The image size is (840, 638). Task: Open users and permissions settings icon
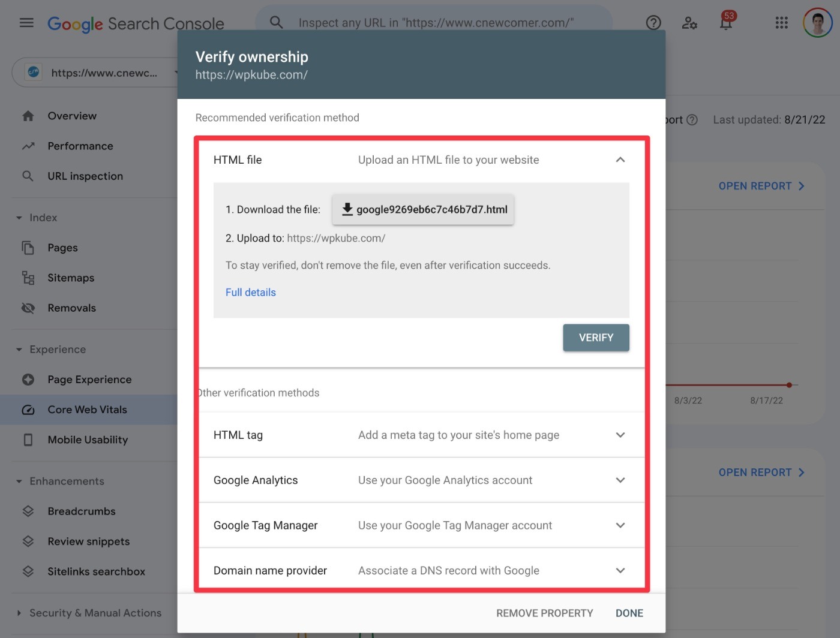(x=689, y=23)
